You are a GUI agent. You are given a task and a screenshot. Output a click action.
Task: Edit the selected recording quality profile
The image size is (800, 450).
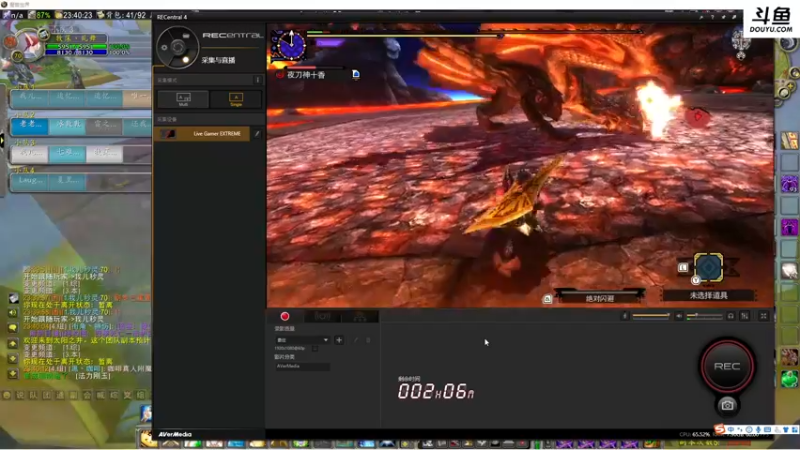coord(356,340)
